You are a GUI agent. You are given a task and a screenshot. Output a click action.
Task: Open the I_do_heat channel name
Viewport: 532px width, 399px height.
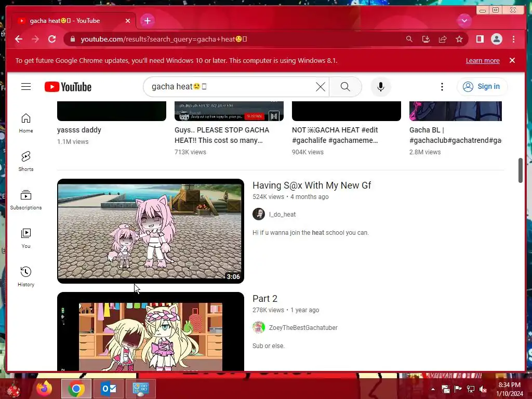(282, 215)
